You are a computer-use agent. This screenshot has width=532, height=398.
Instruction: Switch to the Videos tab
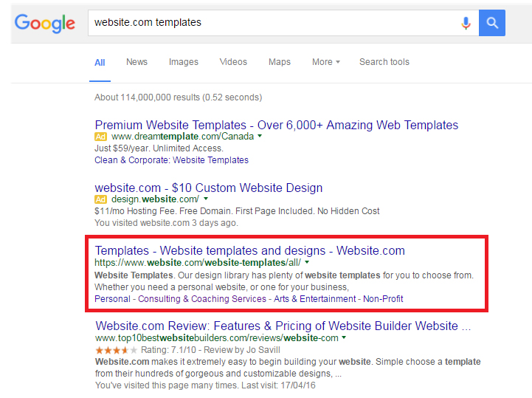click(233, 62)
